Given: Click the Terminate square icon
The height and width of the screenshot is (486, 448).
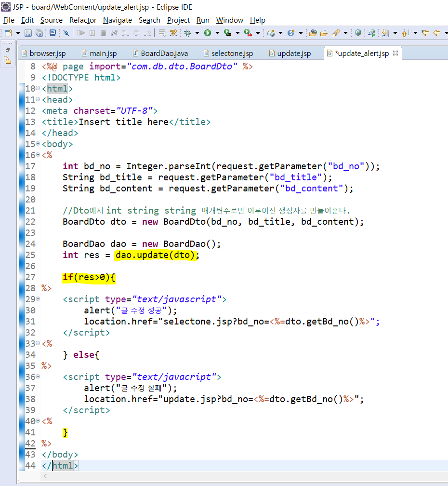Looking at the screenshot, I should pos(104,33).
